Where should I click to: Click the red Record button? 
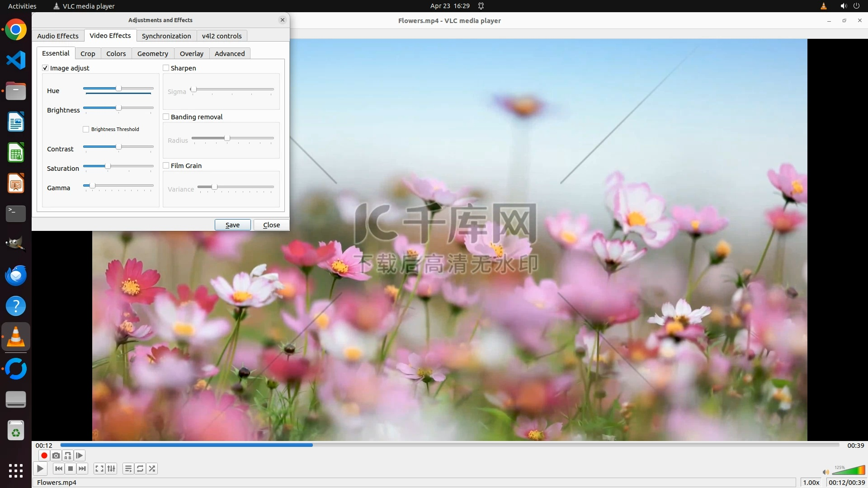(44, 455)
